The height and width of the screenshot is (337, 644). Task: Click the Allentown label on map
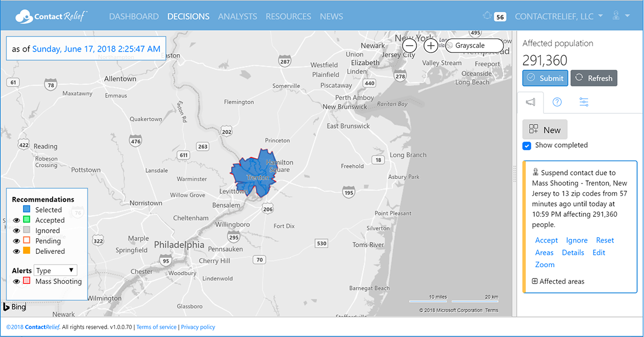coord(120,79)
